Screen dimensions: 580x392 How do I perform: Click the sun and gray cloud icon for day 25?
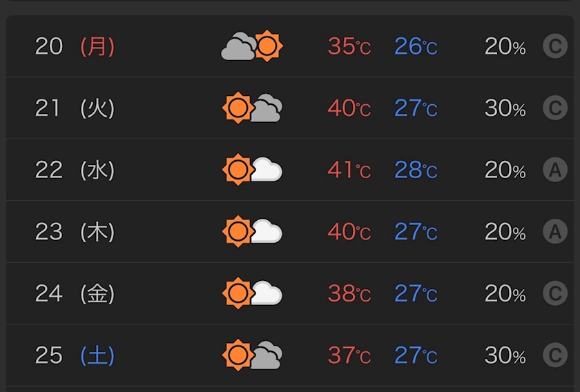coord(252,355)
